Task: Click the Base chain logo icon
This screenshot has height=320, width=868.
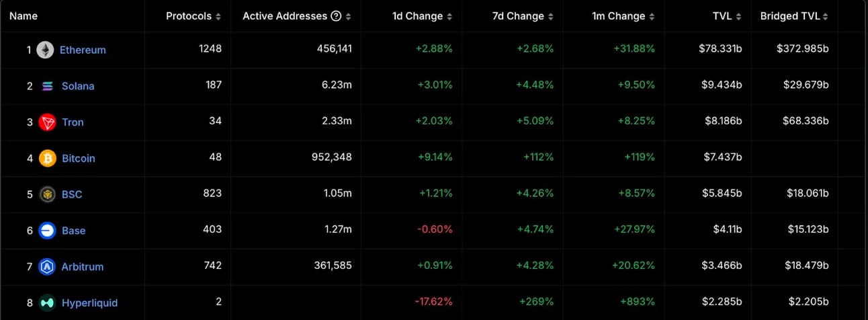Action: point(47,231)
